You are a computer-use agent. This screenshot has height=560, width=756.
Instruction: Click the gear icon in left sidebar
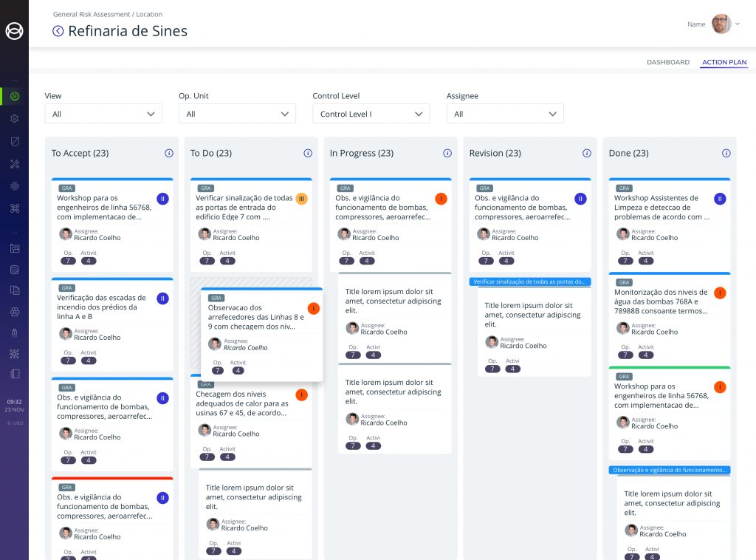[x=15, y=118]
